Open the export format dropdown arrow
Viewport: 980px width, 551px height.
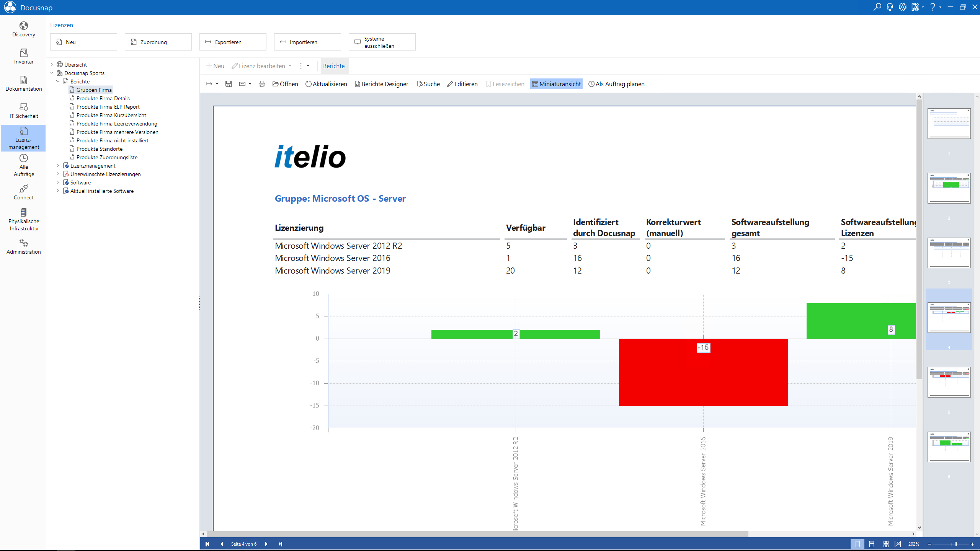tap(217, 84)
